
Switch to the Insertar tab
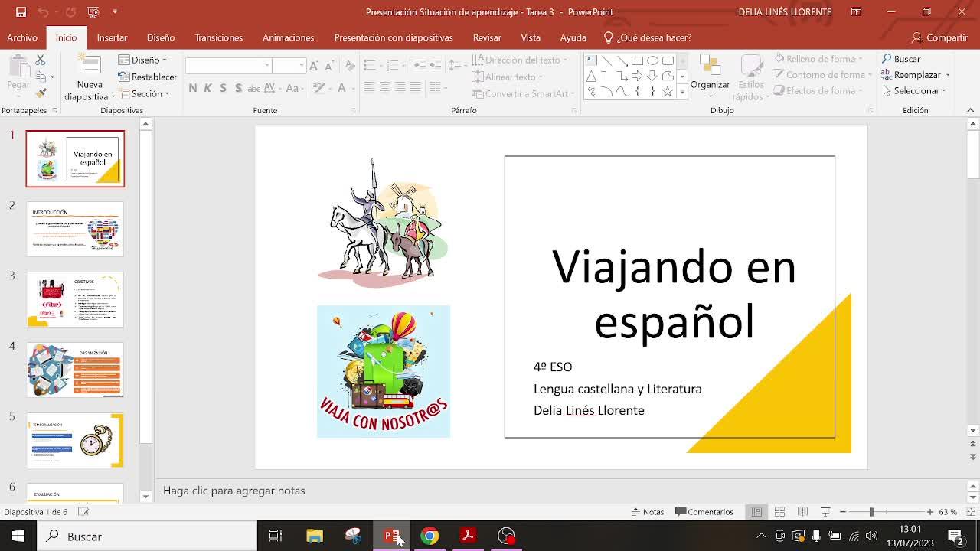pos(112,37)
